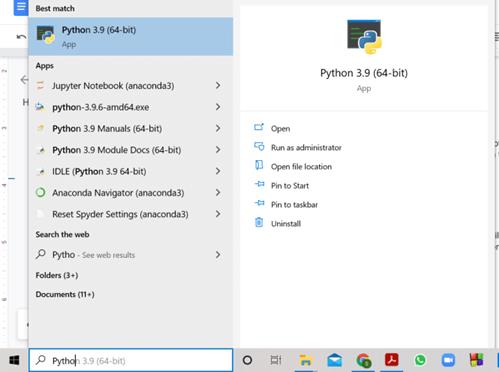Click the IDLE app icon

(x=40, y=172)
